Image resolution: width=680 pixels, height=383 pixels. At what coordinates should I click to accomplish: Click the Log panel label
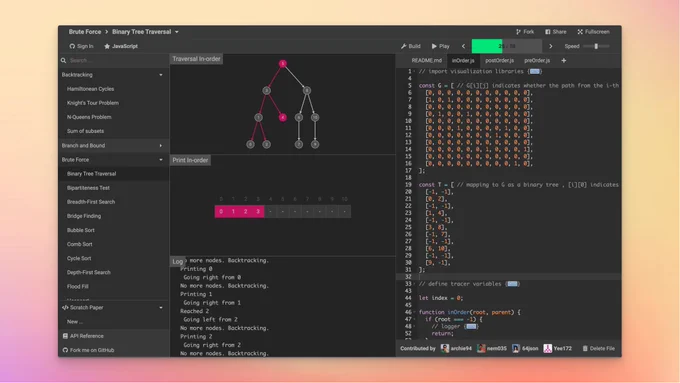pos(177,261)
